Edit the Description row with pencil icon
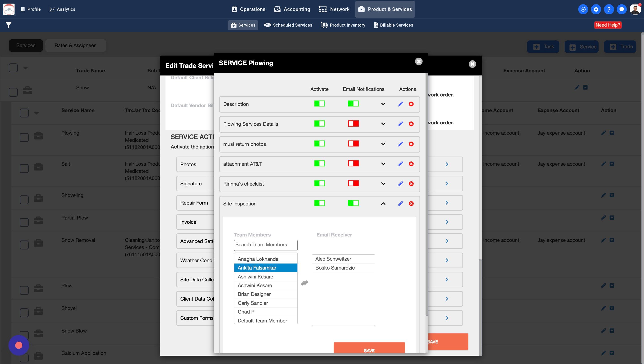The image size is (644, 364). tap(400, 104)
